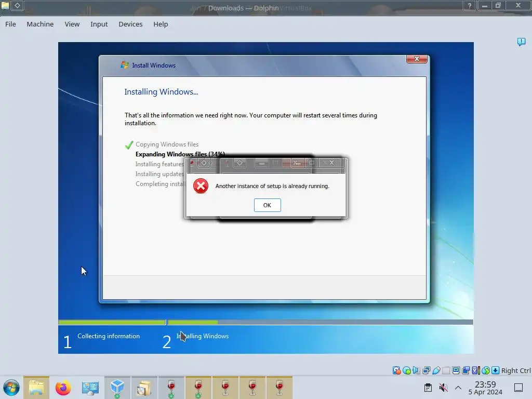
Task: Click the USB devices status icon
Action: (x=436, y=370)
